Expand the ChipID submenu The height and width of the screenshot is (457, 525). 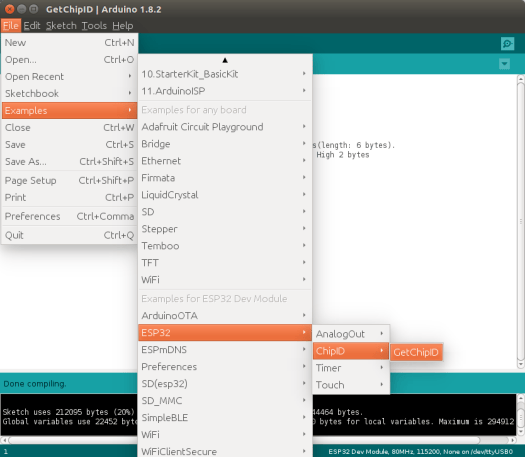(x=351, y=351)
